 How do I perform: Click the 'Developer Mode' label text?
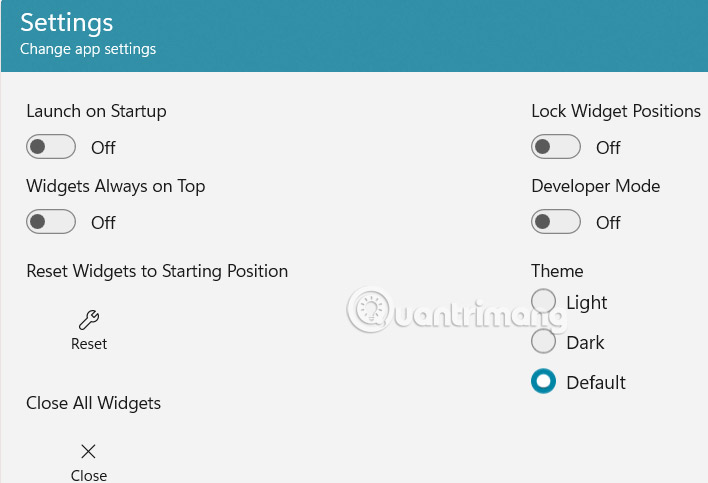(x=596, y=186)
